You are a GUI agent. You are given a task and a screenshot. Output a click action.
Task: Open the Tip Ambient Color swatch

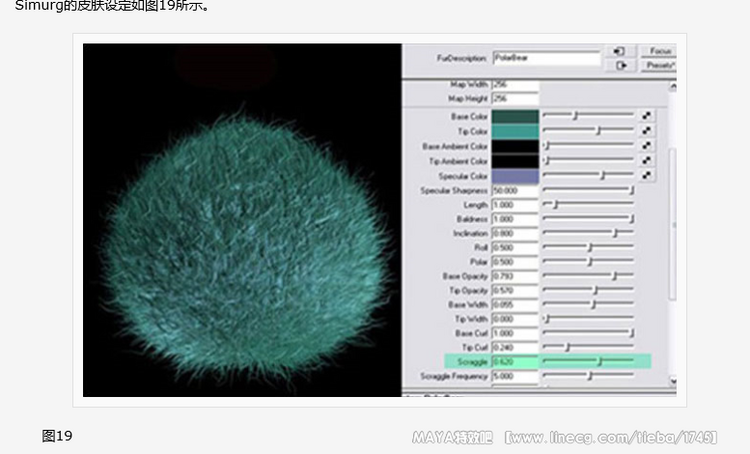[x=515, y=161]
